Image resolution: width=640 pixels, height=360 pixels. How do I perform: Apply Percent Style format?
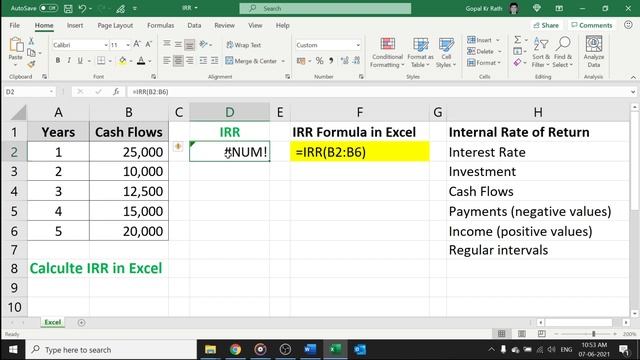click(320, 61)
